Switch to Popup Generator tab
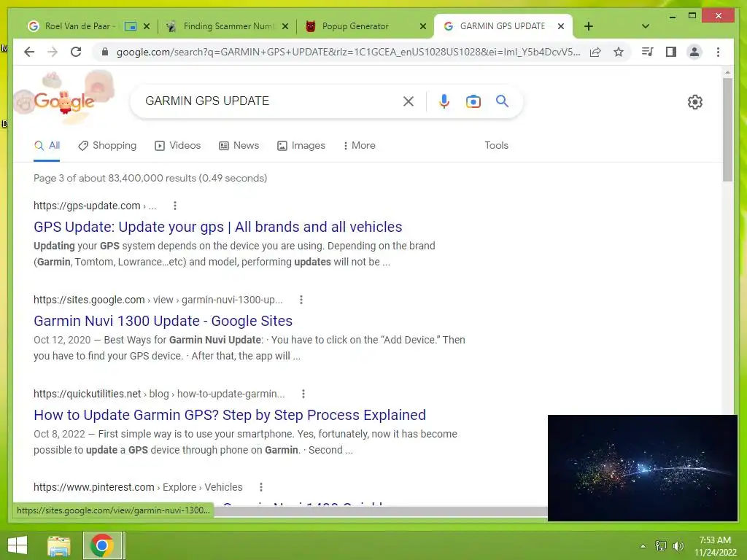The height and width of the screenshot is (560, 747). [355, 26]
